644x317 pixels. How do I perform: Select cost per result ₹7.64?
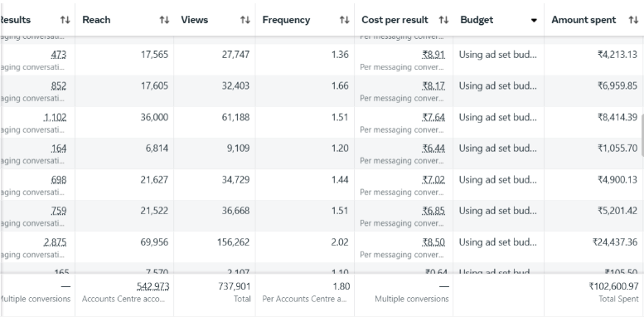coord(433,118)
